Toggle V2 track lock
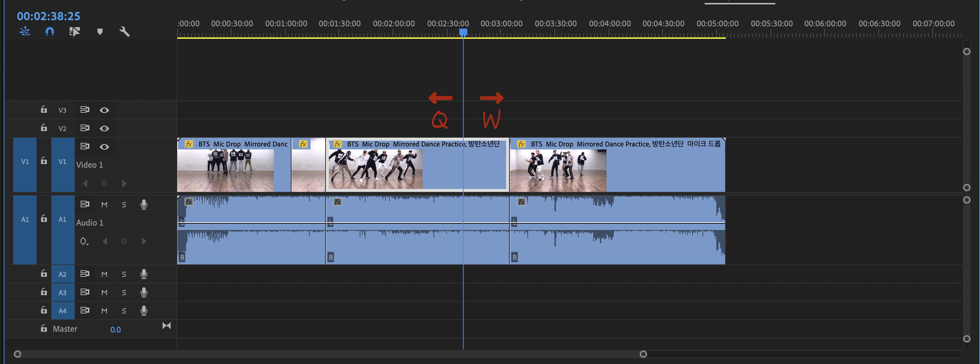980x364 pixels. [44, 128]
